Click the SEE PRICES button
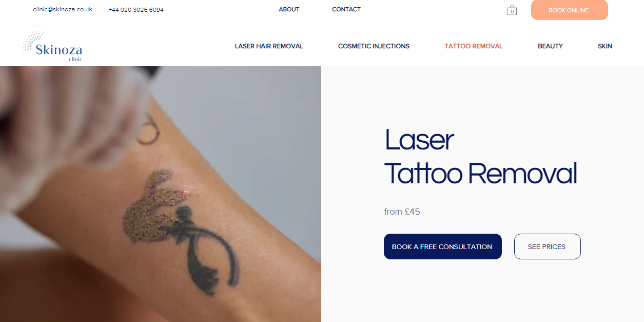The image size is (644, 322). click(547, 247)
